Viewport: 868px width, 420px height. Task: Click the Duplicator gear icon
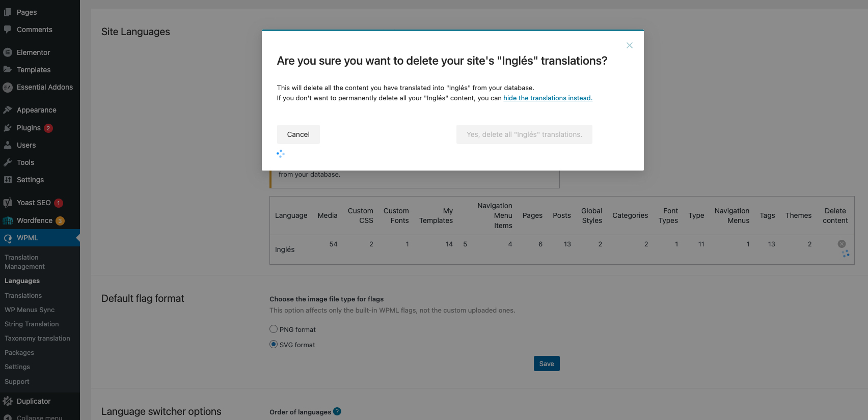click(x=8, y=401)
